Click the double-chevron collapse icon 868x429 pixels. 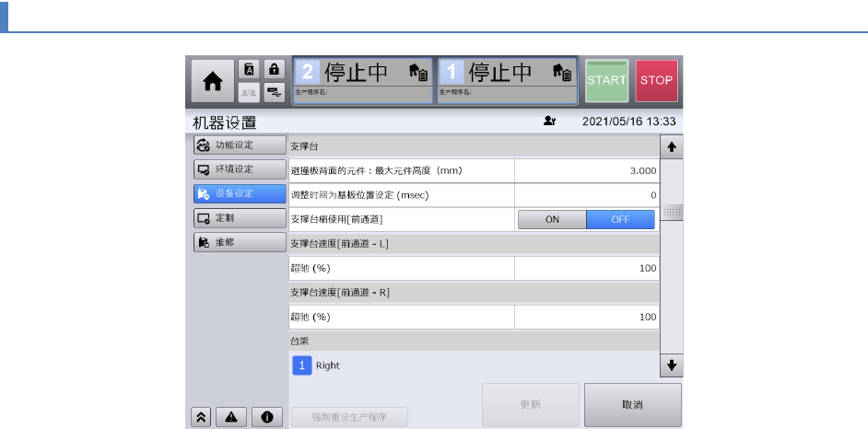click(200, 417)
